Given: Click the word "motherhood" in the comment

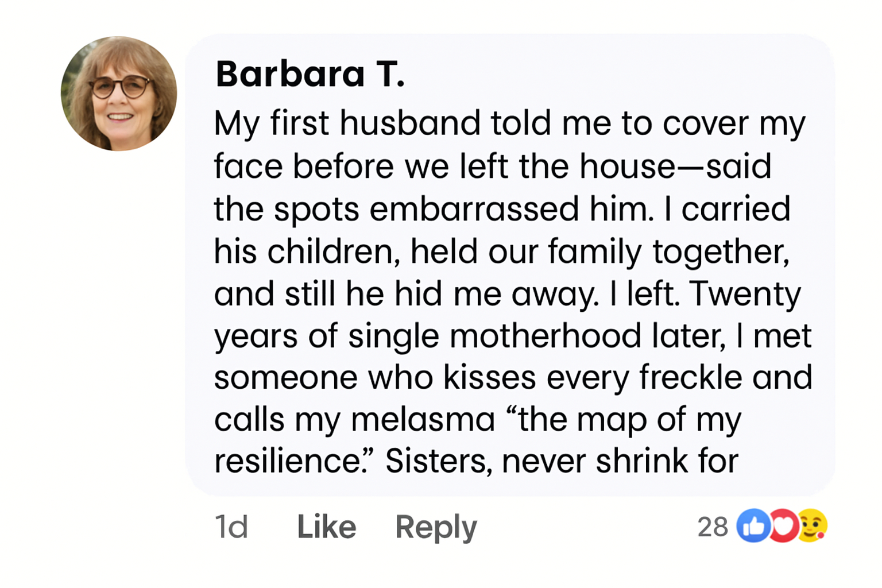Looking at the screenshot, I should [x=546, y=336].
